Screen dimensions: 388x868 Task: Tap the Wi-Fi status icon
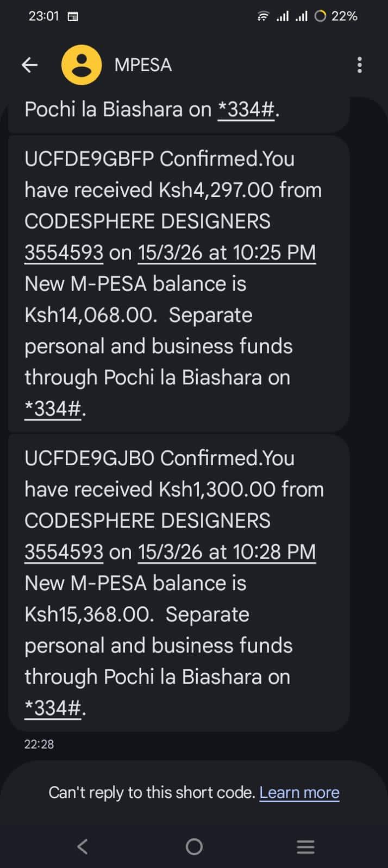tap(263, 16)
